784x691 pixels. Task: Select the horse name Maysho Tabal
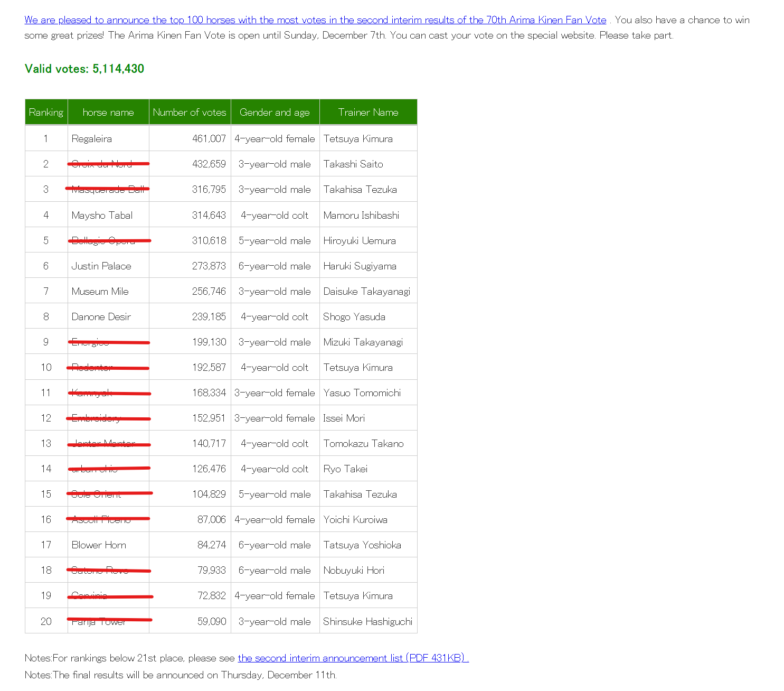point(102,215)
